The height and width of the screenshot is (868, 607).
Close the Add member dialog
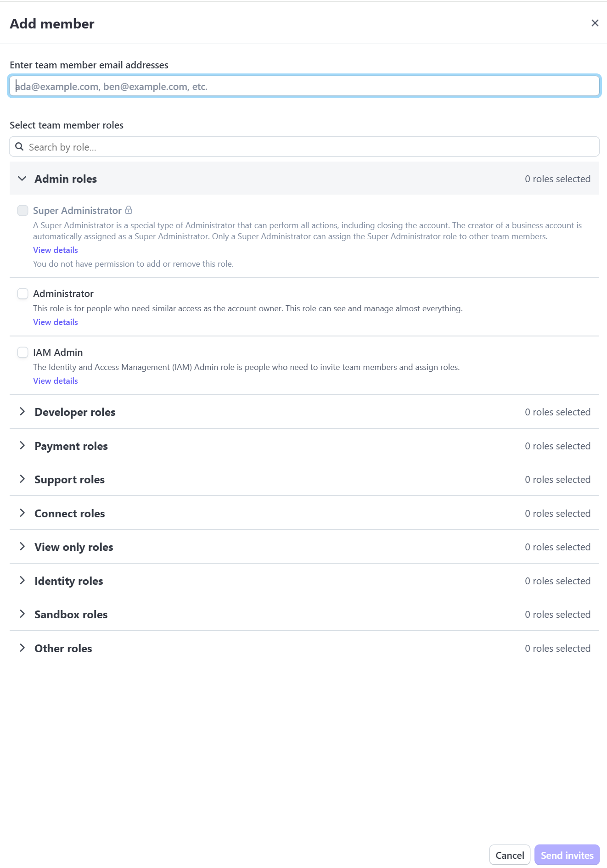[595, 22]
